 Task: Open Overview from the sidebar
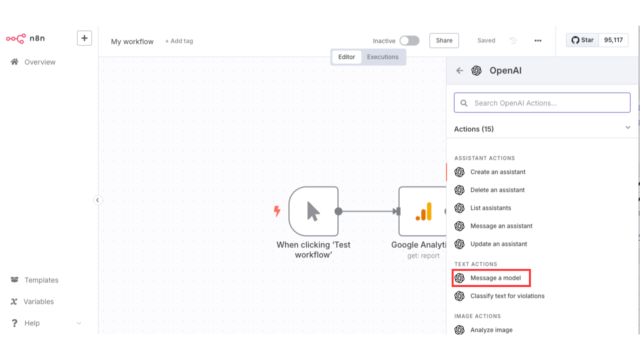click(x=40, y=62)
